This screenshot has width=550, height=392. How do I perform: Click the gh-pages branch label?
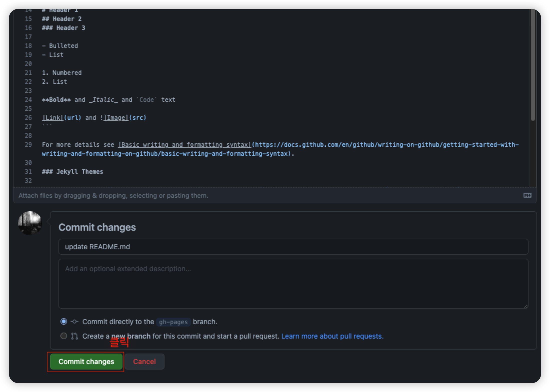click(173, 322)
